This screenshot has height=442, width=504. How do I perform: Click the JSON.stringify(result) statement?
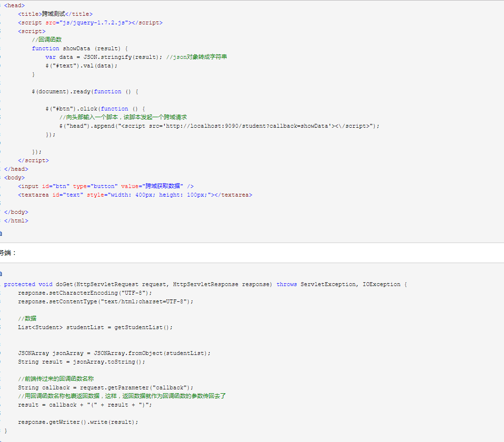pyautogui.click(x=104, y=57)
